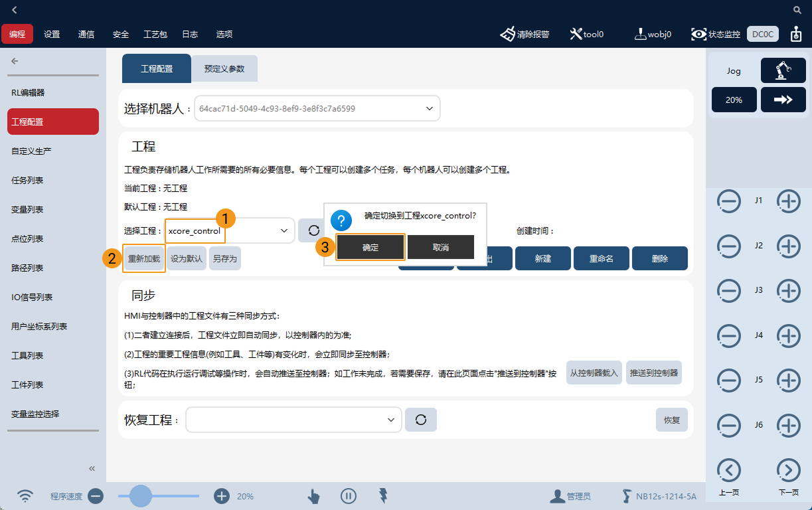Switch to the 预定义参数 tab
The image size is (812, 510).
224,68
